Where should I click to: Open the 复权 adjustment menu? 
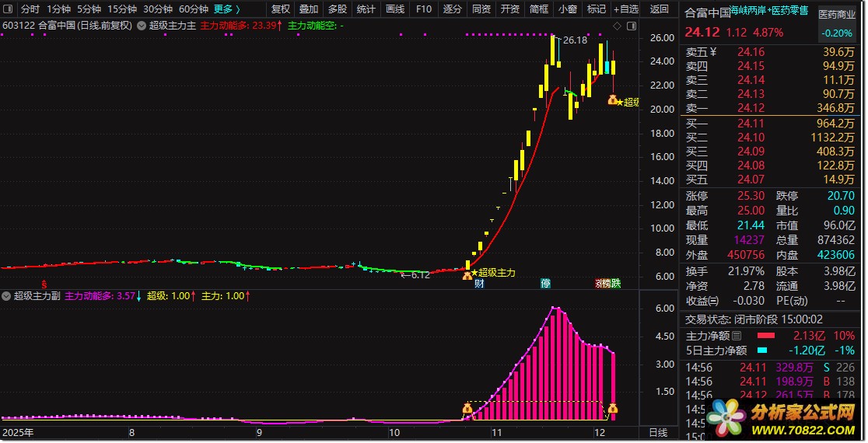click(280, 9)
